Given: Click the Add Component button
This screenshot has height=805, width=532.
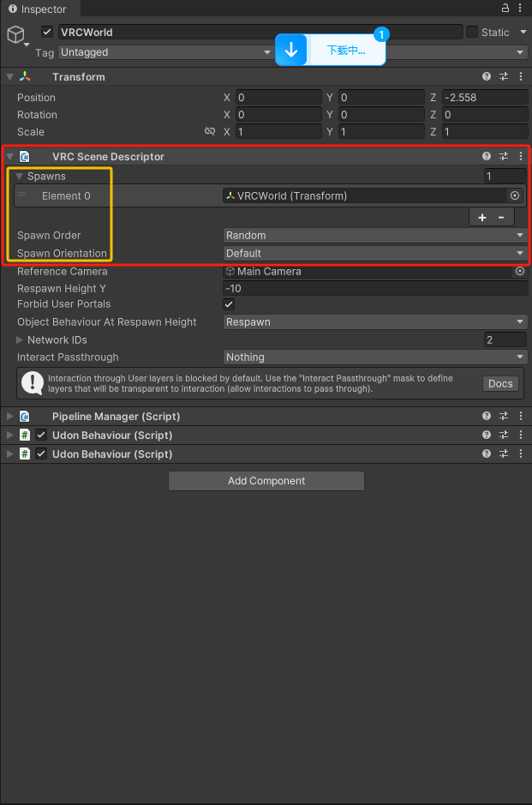Looking at the screenshot, I should click(x=266, y=481).
